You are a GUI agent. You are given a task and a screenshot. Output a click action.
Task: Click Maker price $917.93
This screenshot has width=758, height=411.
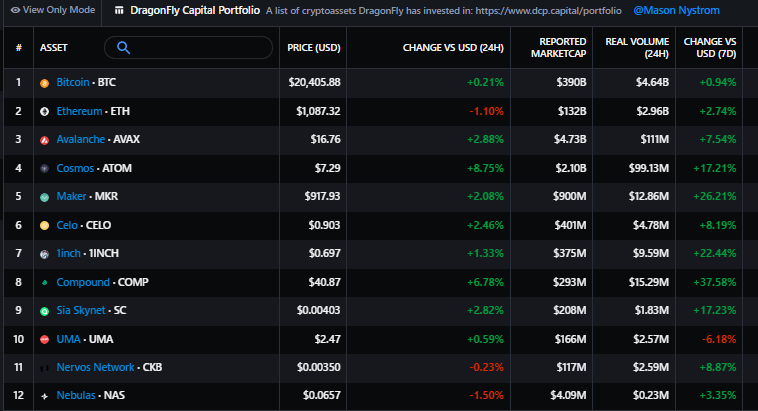(322, 196)
